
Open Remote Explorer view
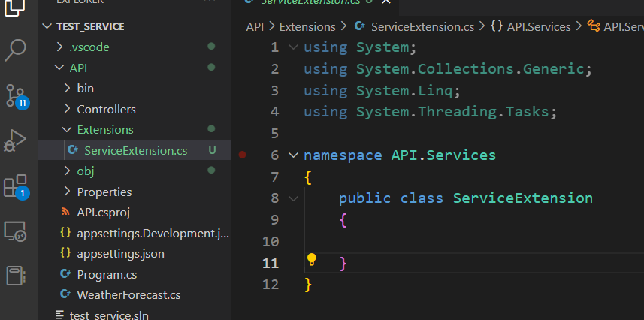pos(15,231)
